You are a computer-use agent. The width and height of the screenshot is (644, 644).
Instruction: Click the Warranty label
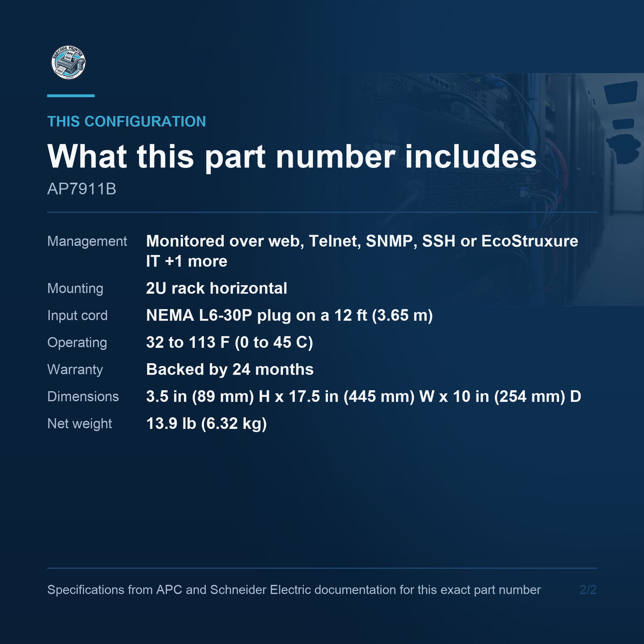tap(75, 370)
